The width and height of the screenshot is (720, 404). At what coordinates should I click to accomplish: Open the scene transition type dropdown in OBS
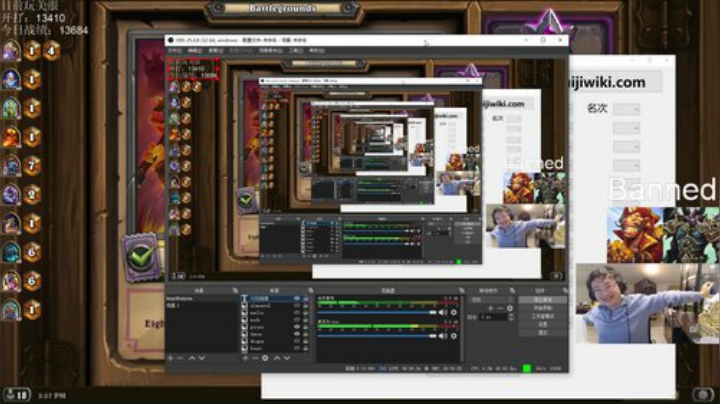coord(492,299)
